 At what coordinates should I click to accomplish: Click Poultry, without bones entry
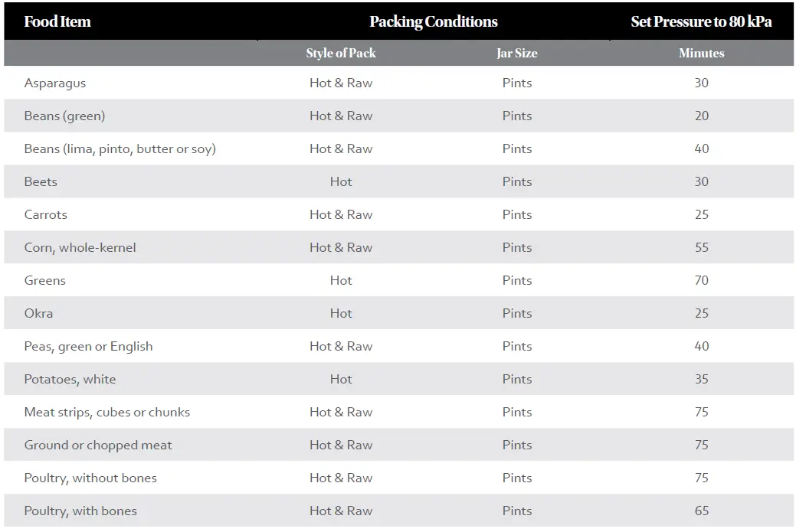90,478
